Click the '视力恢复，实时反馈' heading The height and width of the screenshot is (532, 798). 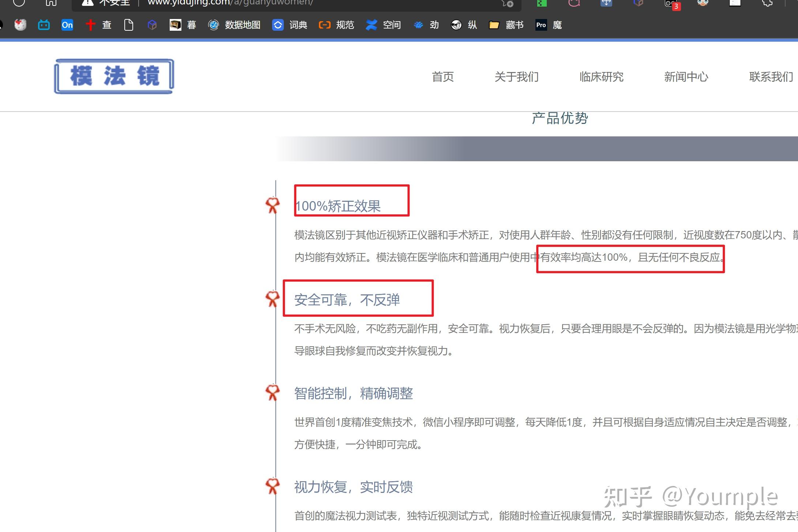pyautogui.click(x=354, y=487)
